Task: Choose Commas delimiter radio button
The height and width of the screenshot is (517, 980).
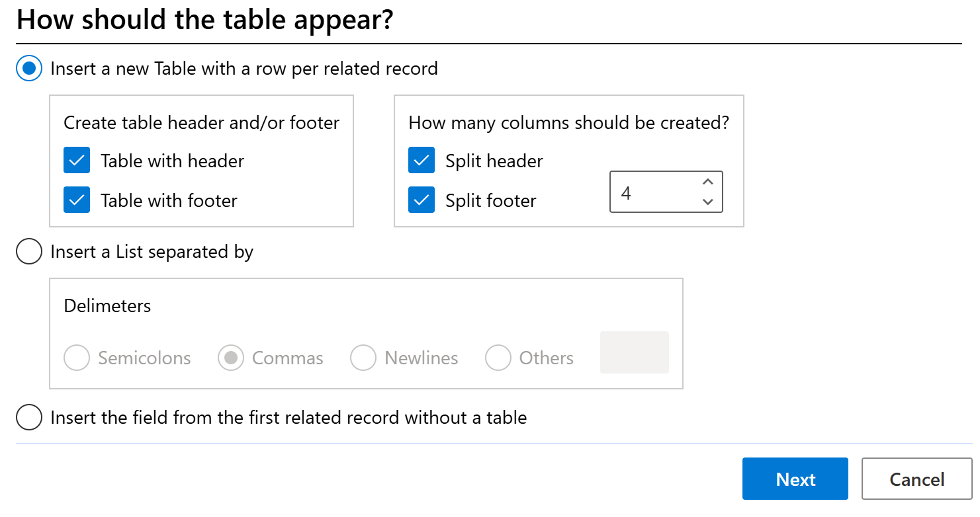Action: pyautogui.click(x=231, y=358)
